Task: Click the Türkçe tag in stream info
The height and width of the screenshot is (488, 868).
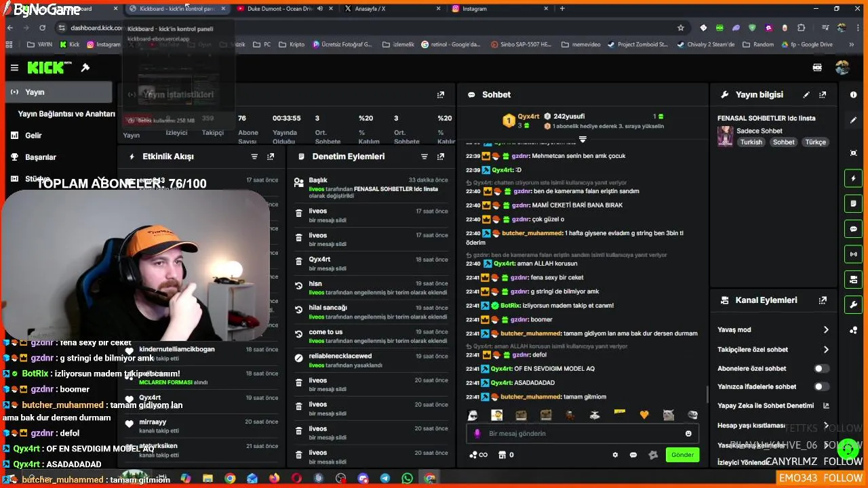Action: (x=815, y=142)
